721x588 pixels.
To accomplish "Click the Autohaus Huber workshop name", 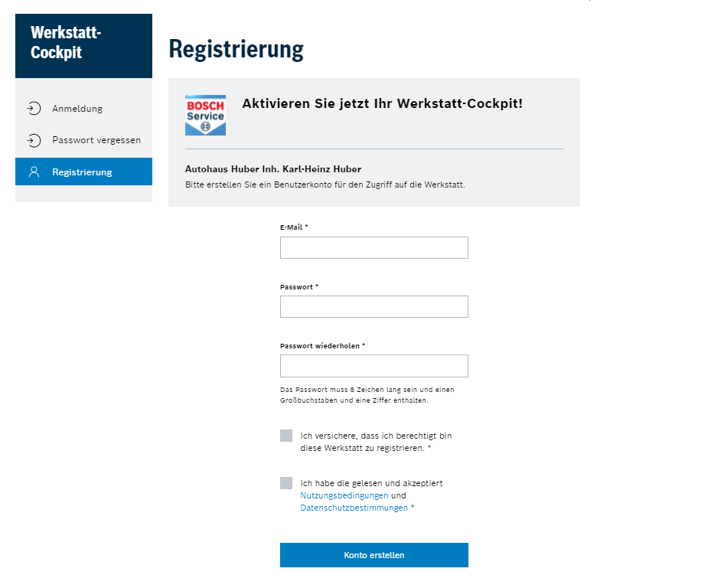I will [x=273, y=169].
